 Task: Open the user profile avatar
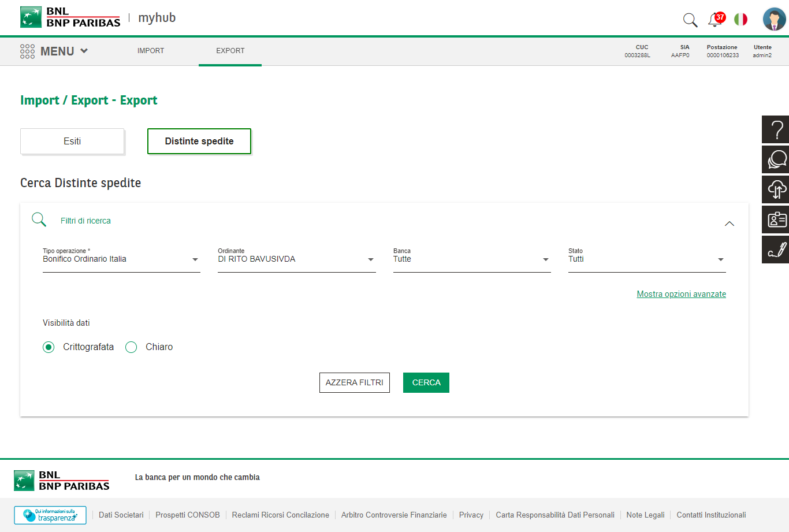(774, 19)
